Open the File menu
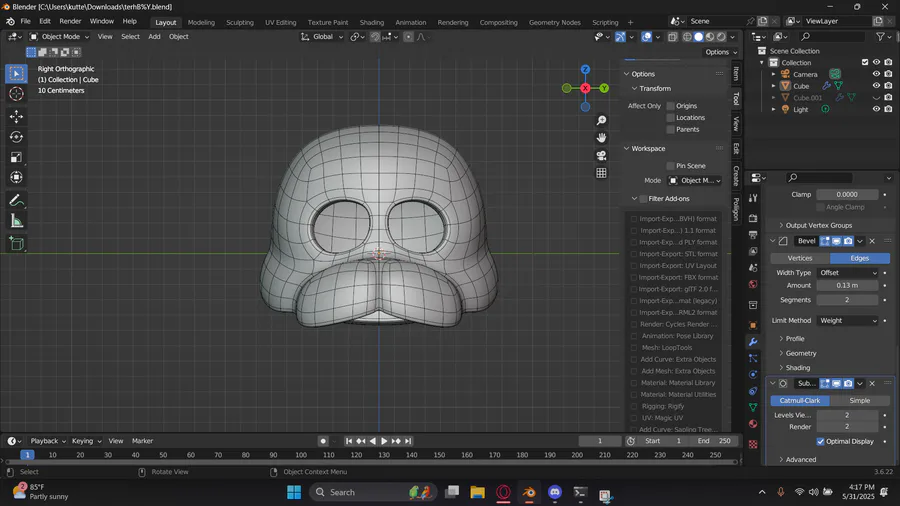 (x=25, y=21)
